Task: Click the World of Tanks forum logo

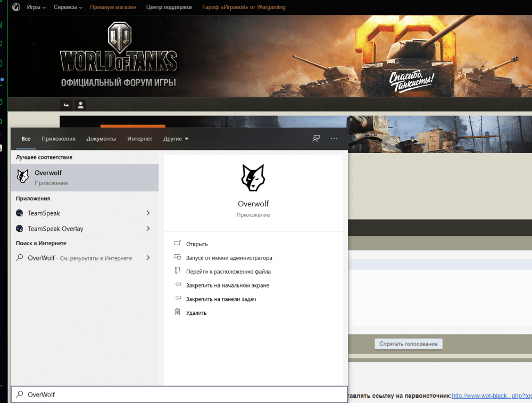Action: point(118,56)
